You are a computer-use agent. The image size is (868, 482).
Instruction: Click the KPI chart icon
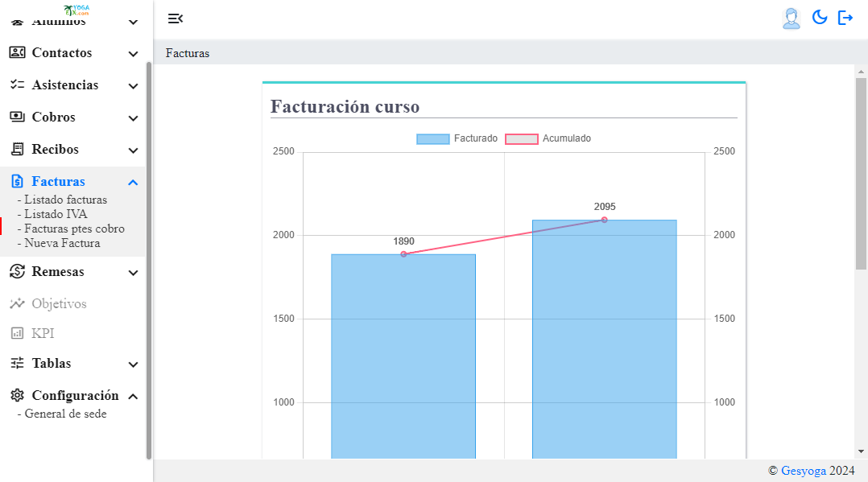pyautogui.click(x=17, y=333)
